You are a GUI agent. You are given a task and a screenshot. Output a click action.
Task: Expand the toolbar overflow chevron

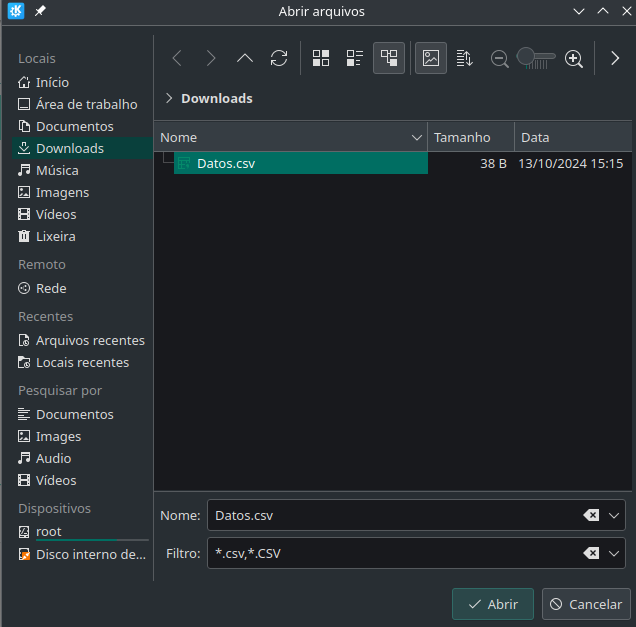[615, 58]
